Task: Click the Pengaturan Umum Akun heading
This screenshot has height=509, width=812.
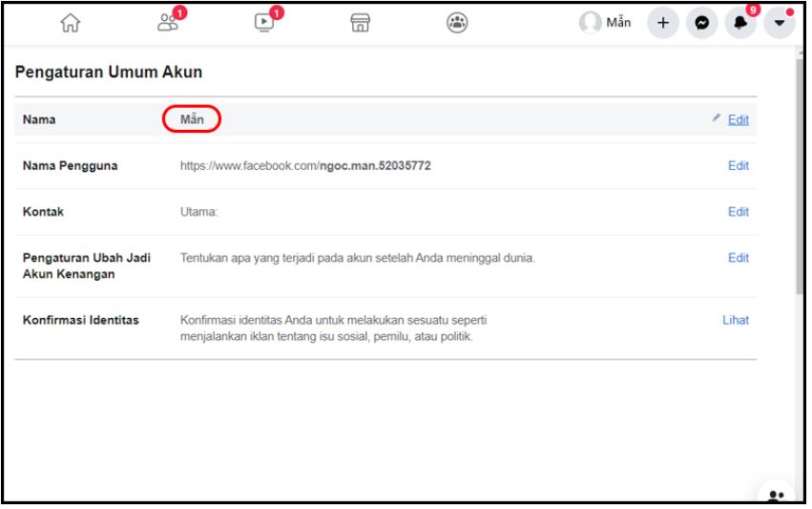Action: 109,72
